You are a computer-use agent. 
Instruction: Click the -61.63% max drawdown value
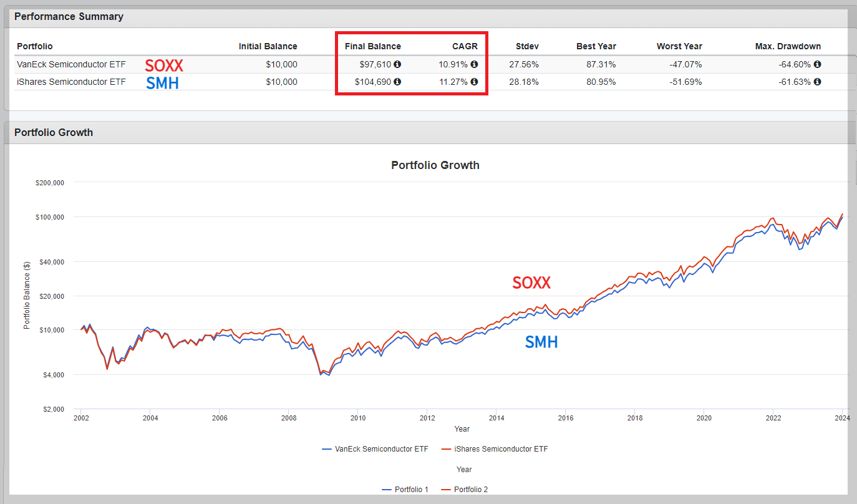click(x=795, y=82)
